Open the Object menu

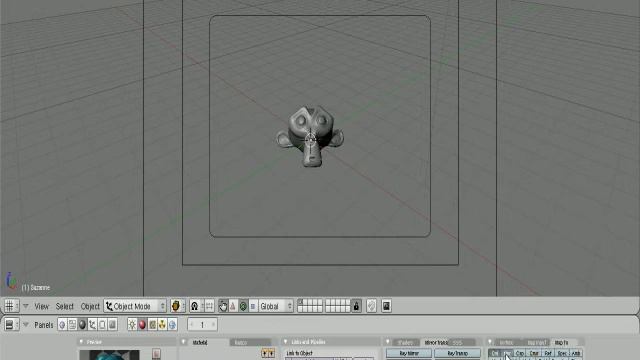point(90,306)
